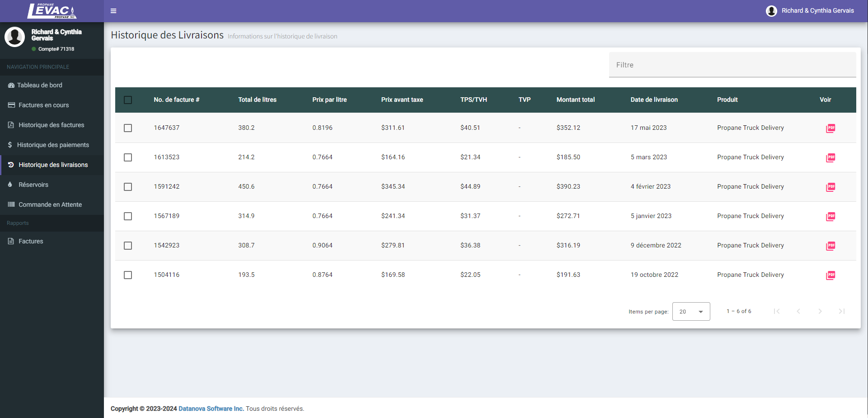
Task: Go to the next page of results
Action: pos(820,311)
